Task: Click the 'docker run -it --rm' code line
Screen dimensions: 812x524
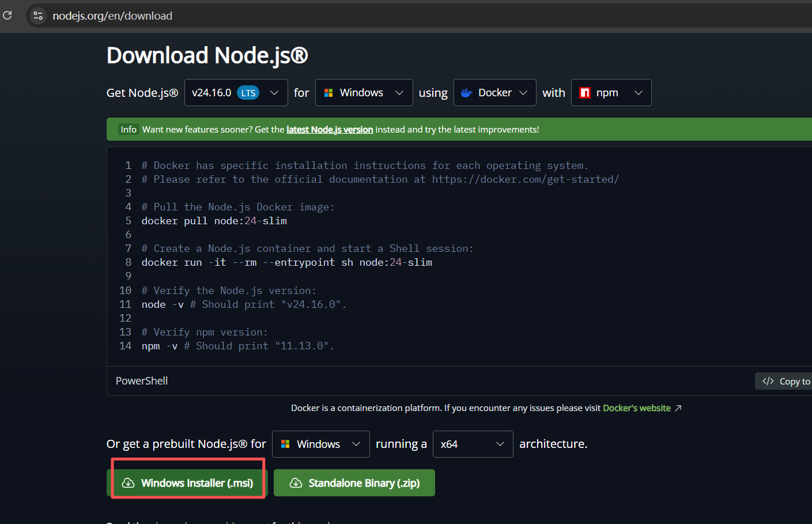Action: coord(287,262)
